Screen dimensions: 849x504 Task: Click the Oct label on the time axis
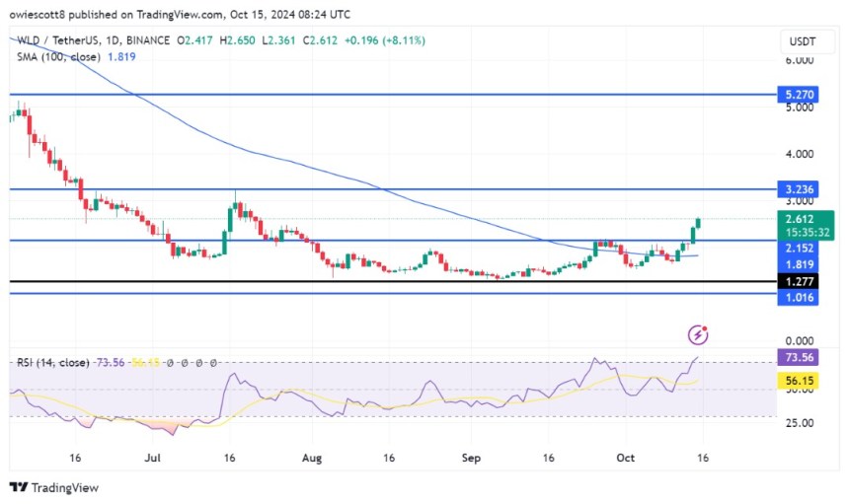click(x=623, y=458)
